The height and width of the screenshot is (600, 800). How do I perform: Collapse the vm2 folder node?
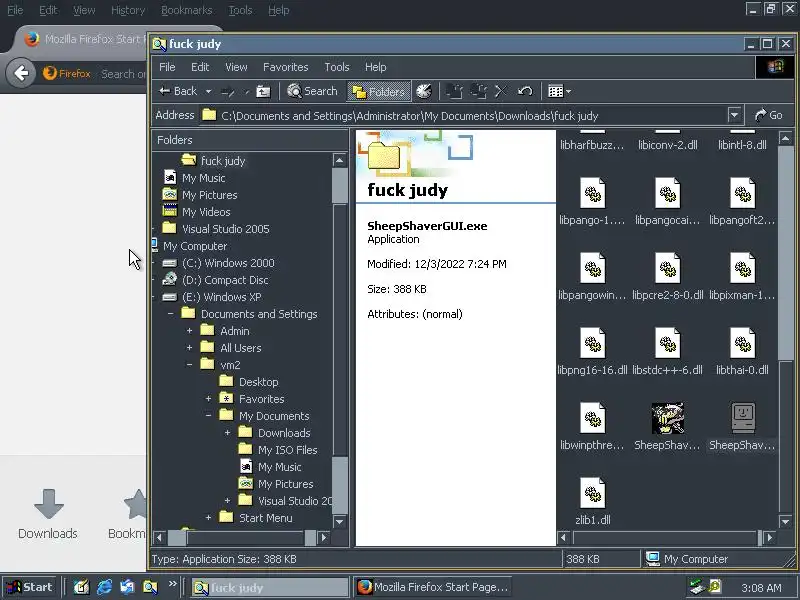(x=189, y=365)
